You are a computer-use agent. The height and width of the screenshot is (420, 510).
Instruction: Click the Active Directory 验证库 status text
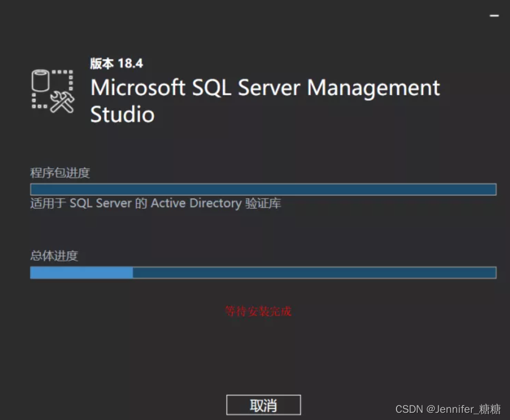pos(155,203)
